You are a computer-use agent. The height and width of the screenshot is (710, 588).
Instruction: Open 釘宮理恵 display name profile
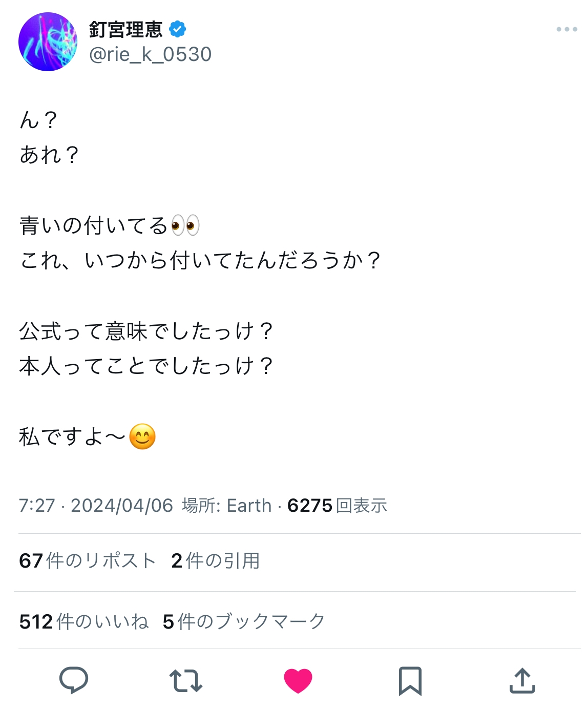click(126, 30)
